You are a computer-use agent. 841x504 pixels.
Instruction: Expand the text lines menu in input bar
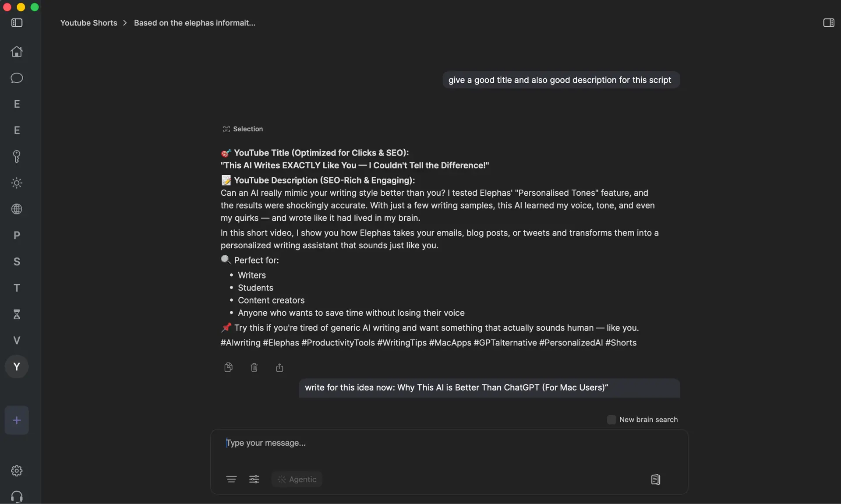[x=231, y=479]
